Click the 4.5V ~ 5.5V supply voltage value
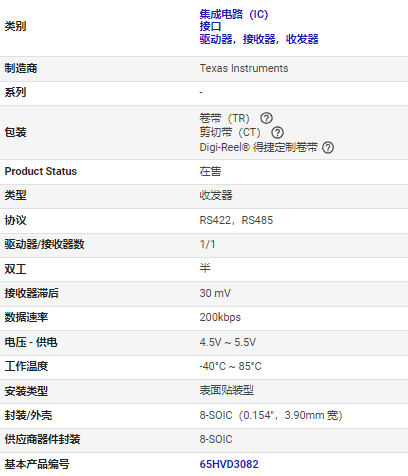Viewport: 408px width, 476px height. pyautogui.click(x=228, y=342)
